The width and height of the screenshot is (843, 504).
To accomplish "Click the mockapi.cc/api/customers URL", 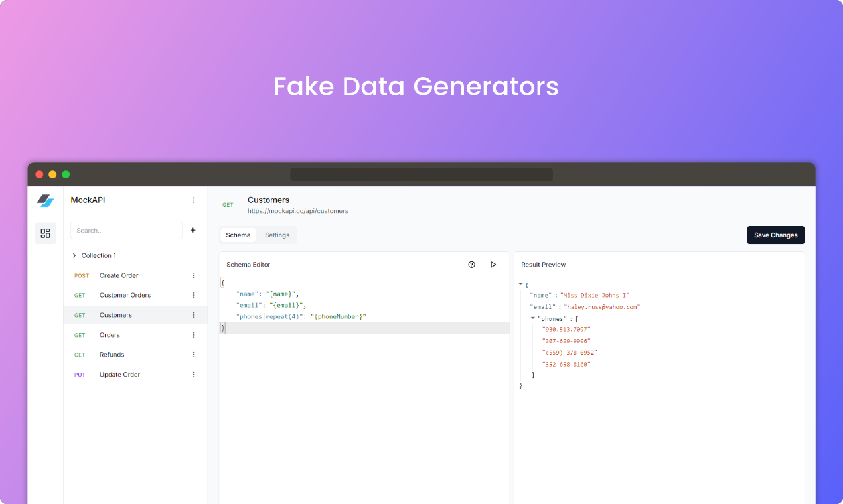I will (298, 211).
